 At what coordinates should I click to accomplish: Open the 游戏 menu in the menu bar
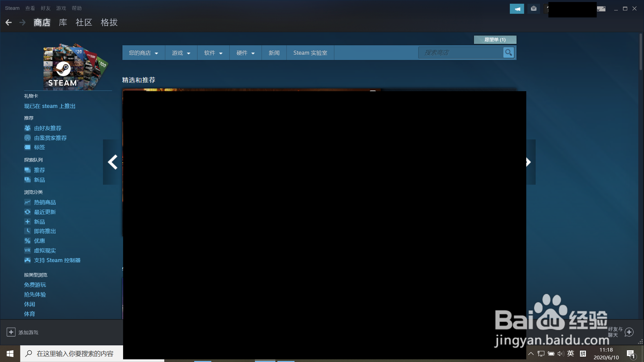point(61,8)
